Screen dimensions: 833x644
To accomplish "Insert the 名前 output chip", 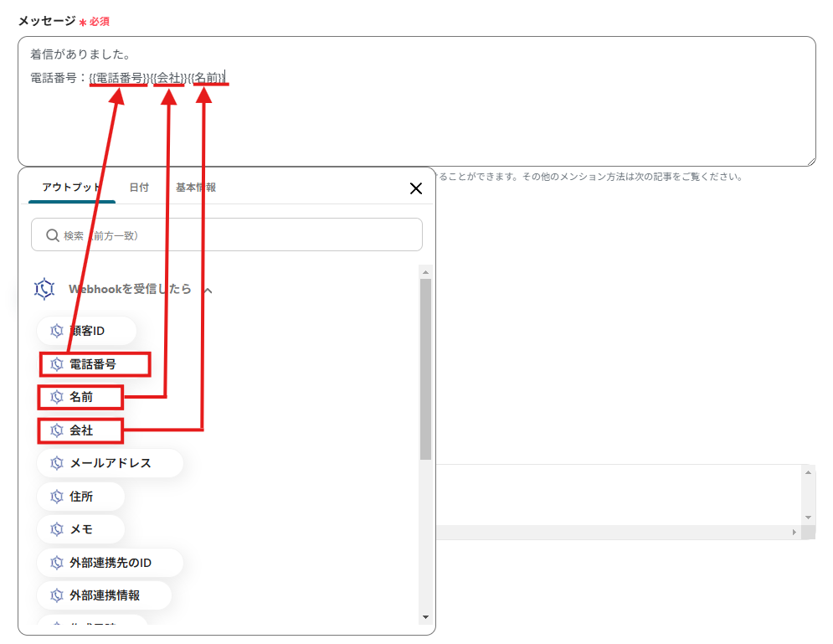I will (x=80, y=397).
